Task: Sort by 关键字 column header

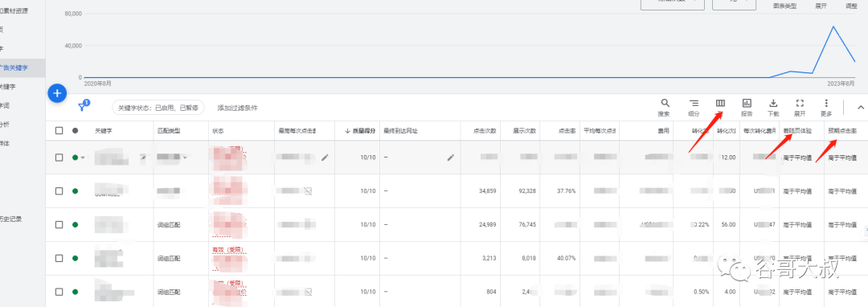Action: [104, 131]
